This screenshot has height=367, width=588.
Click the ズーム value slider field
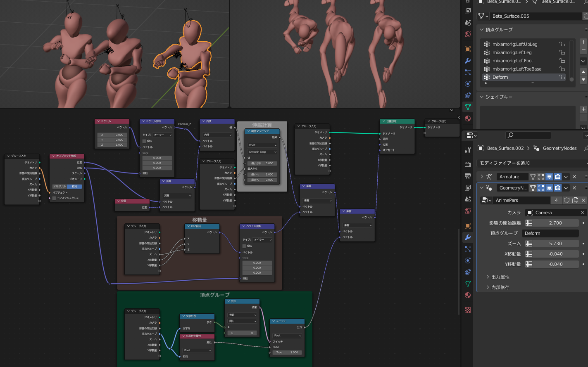[555, 244]
